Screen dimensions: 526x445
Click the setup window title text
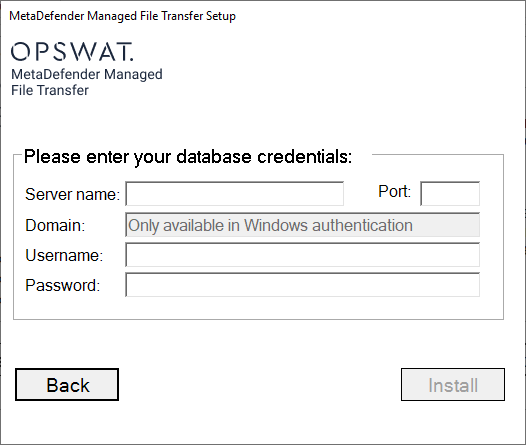tap(122, 16)
